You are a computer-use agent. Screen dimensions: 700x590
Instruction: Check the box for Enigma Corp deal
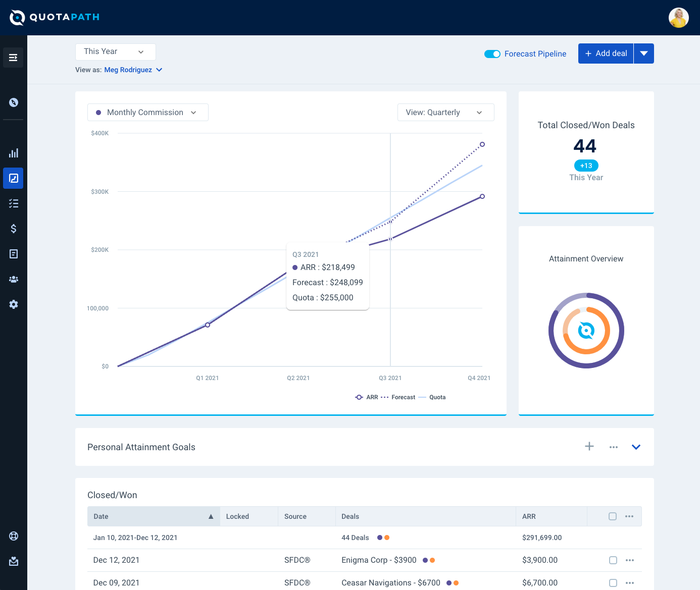tap(613, 560)
